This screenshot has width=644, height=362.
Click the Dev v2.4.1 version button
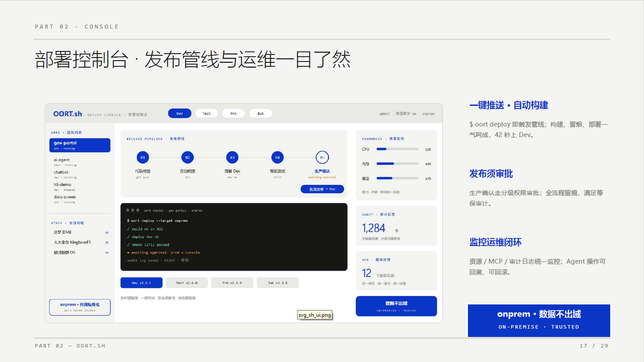(x=142, y=283)
